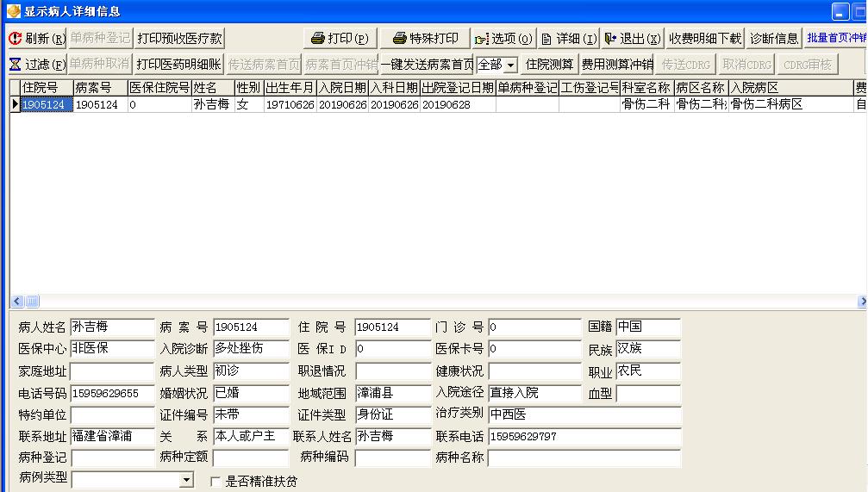Click the 入院途径 field 直接入院
Viewport: 868px width, 492px height.
point(534,393)
